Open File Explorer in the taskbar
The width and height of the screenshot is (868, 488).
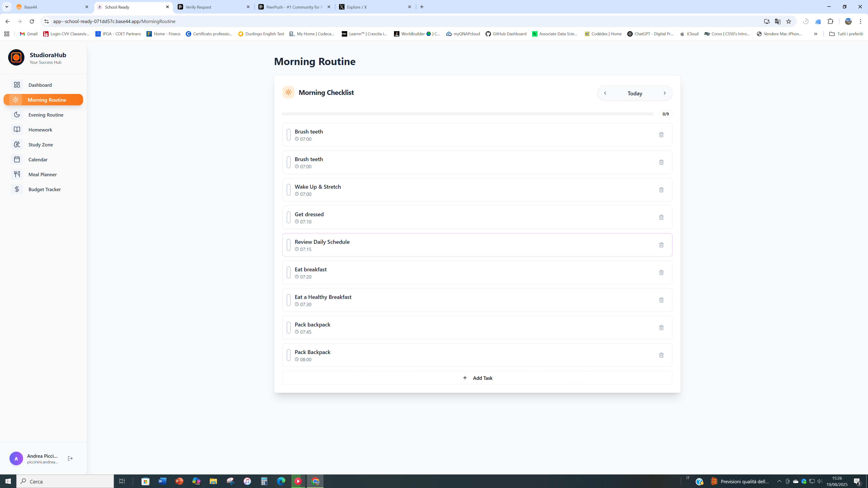coord(213,481)
